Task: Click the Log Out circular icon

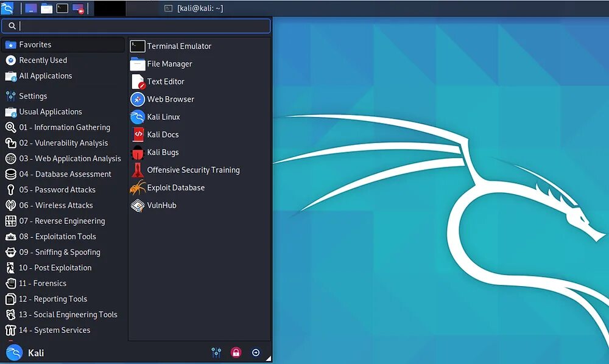Action: 256,352
